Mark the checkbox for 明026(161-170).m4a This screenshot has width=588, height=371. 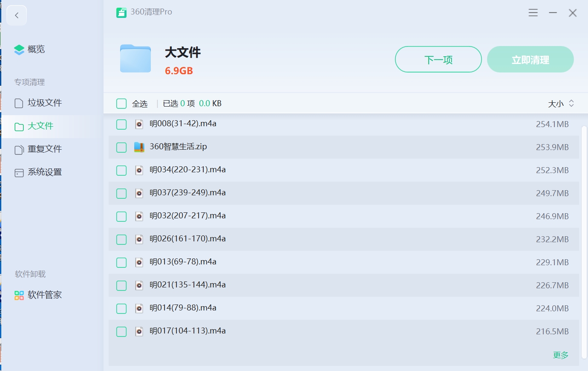[121, 240]
